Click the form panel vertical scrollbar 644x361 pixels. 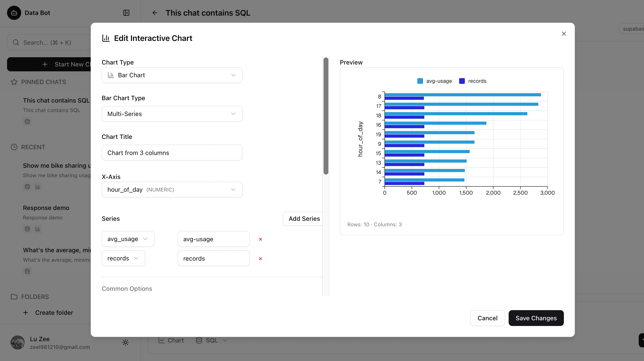coord(326,116)
